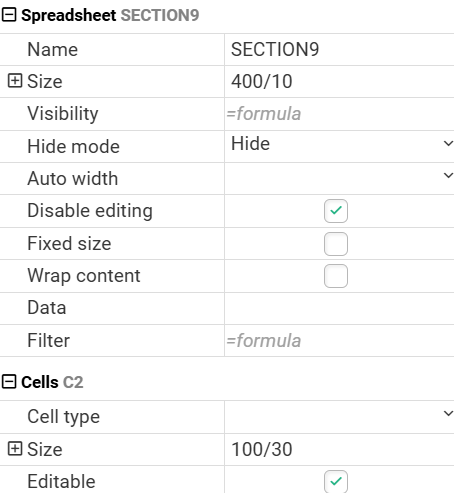Open the Hide mode dropdown
454x493 pixels.
point(339,146)
